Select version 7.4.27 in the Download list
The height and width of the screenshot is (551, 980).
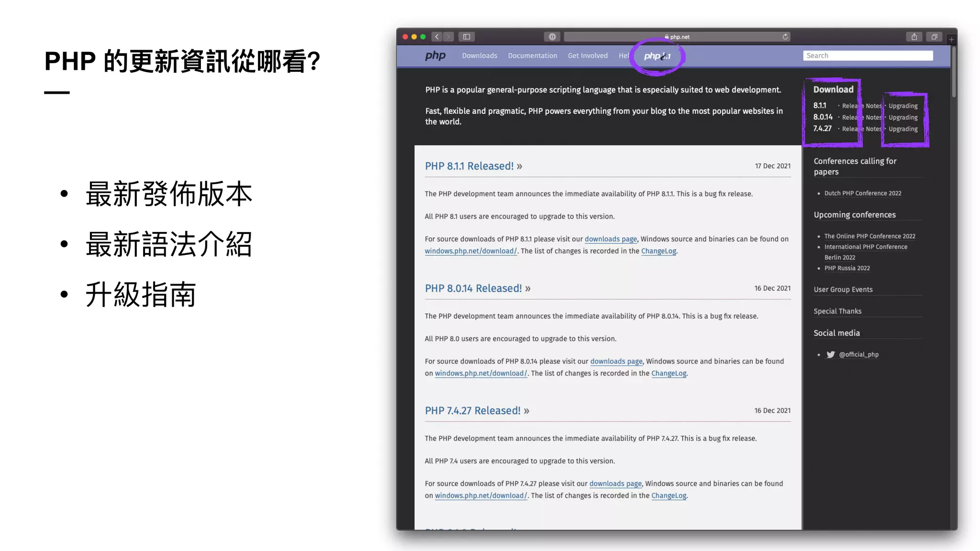[822, 129]
